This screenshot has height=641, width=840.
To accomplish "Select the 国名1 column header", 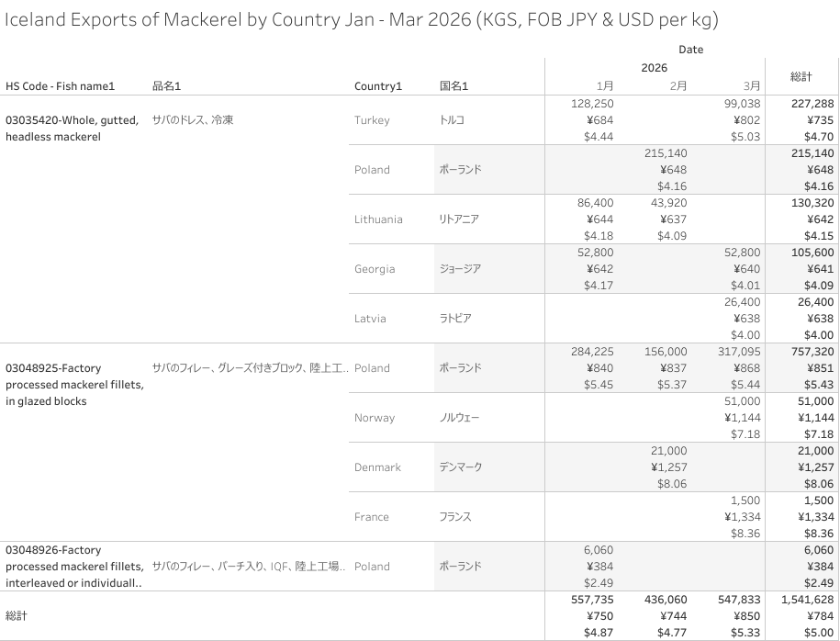I will pos(454,86).
